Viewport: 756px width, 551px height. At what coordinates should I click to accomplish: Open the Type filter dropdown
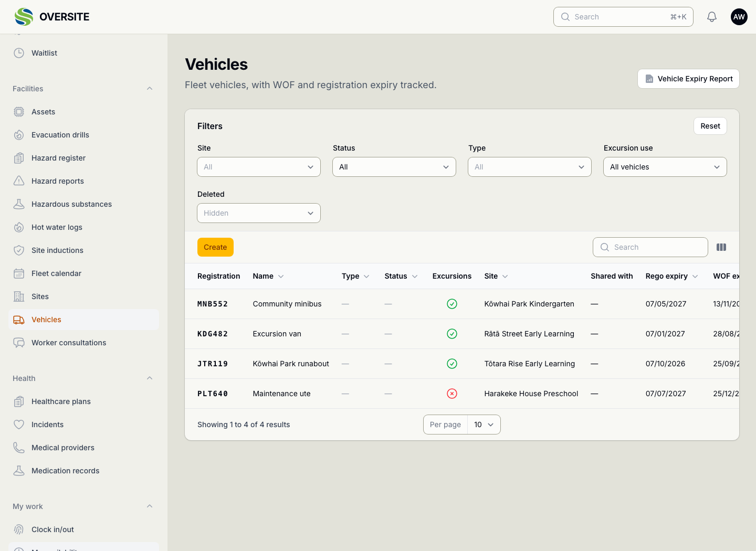(530, 167)
